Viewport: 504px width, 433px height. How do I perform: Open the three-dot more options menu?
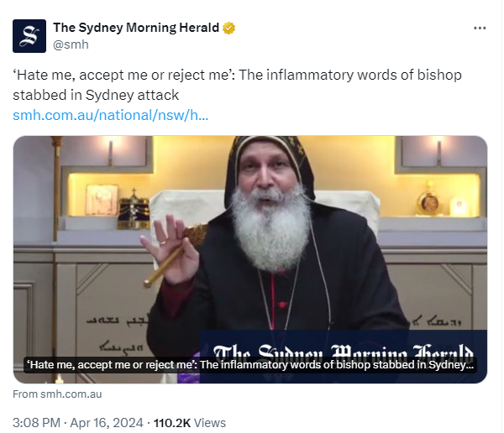(x=480, y=29)
